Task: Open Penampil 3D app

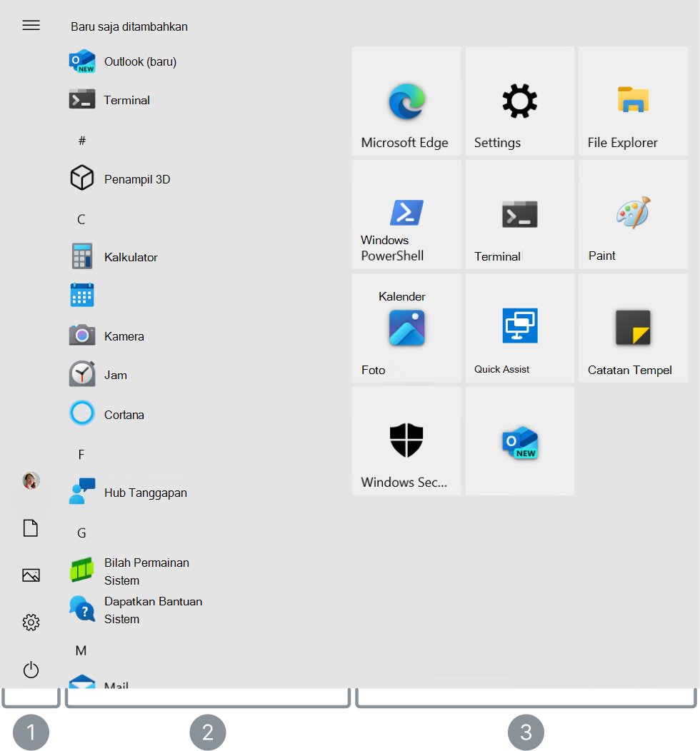Action: (x=120, y=178)
